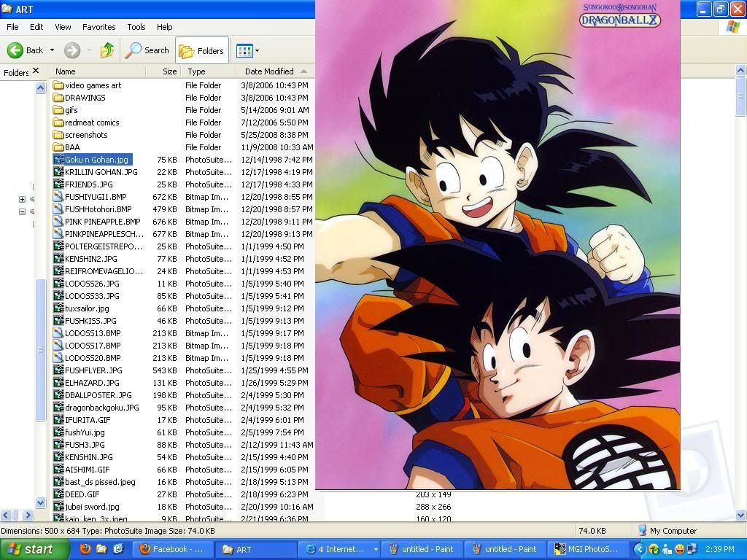Open the Help menu

click(x=164, y=27)
